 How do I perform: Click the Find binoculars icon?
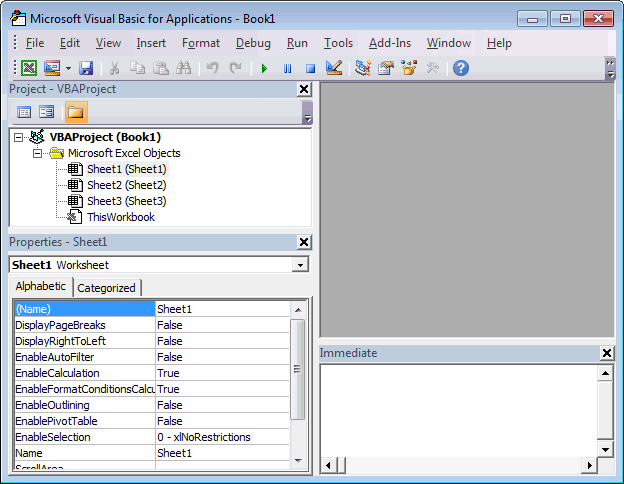[x=183, y=68]
